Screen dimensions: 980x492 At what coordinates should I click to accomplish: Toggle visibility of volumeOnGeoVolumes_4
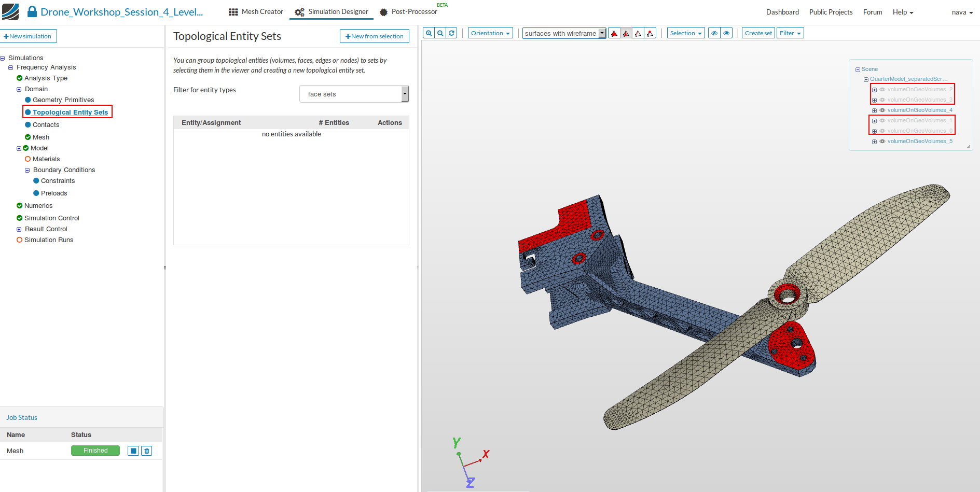click(882, 110)
